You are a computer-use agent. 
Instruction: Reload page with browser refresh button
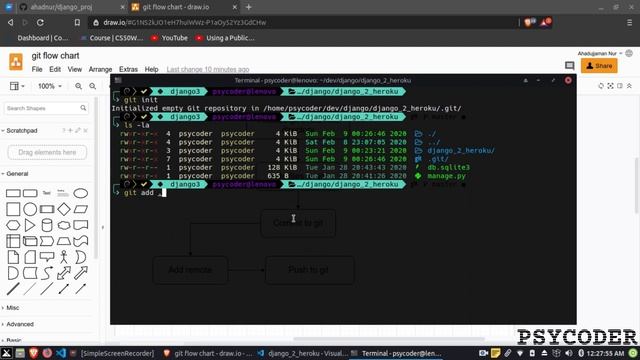coord(40,22)
